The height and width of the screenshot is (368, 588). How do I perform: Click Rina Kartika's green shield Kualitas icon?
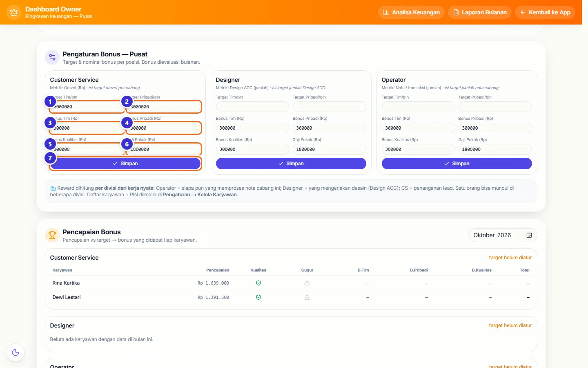click(x=258, y=283)
